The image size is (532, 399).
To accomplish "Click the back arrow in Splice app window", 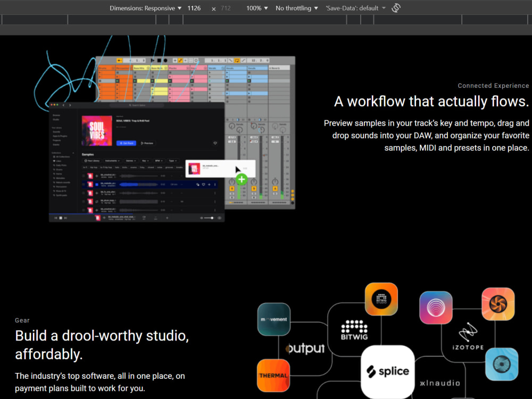I will click(63, 105).
